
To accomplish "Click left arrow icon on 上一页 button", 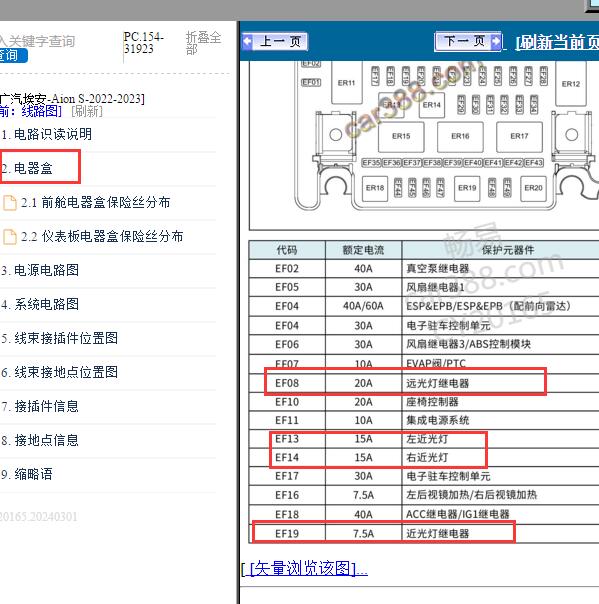I will tap(248, 41).
